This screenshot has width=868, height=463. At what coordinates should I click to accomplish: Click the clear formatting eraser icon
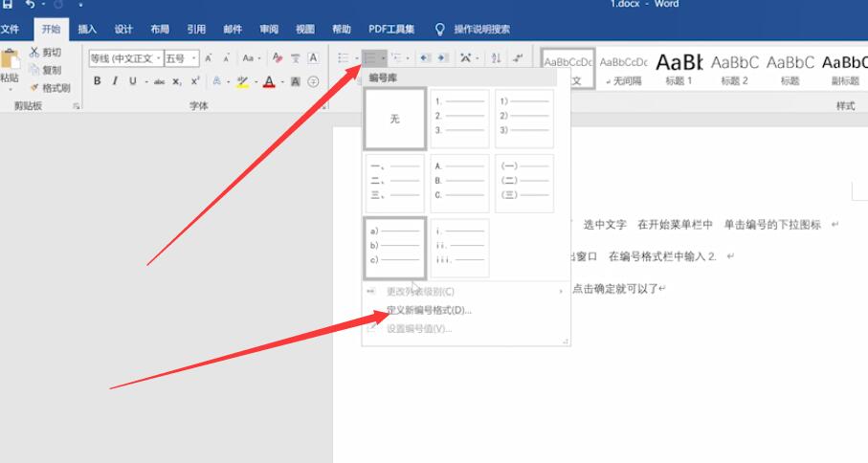278,57
